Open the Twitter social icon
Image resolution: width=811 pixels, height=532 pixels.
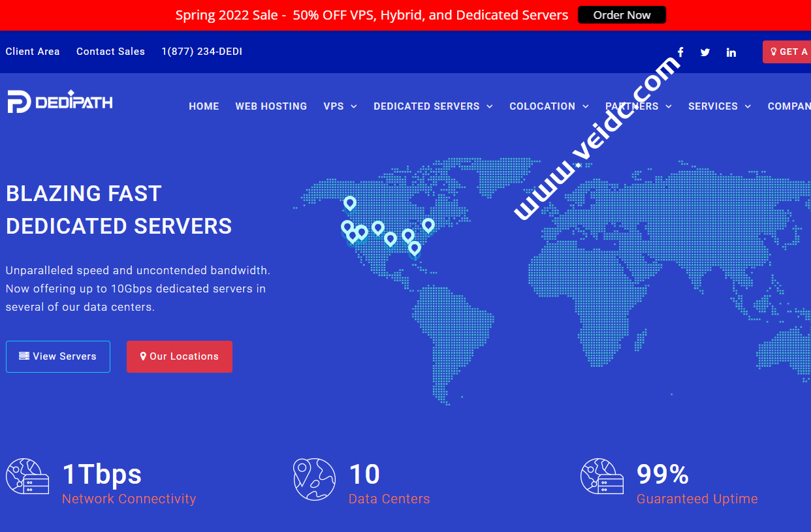click(705, 52)
